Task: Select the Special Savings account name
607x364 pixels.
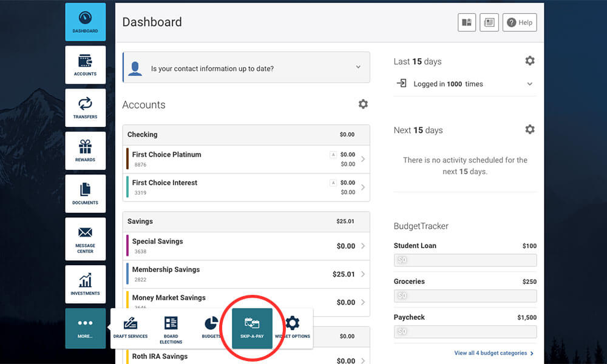Action: coord(158,241)
